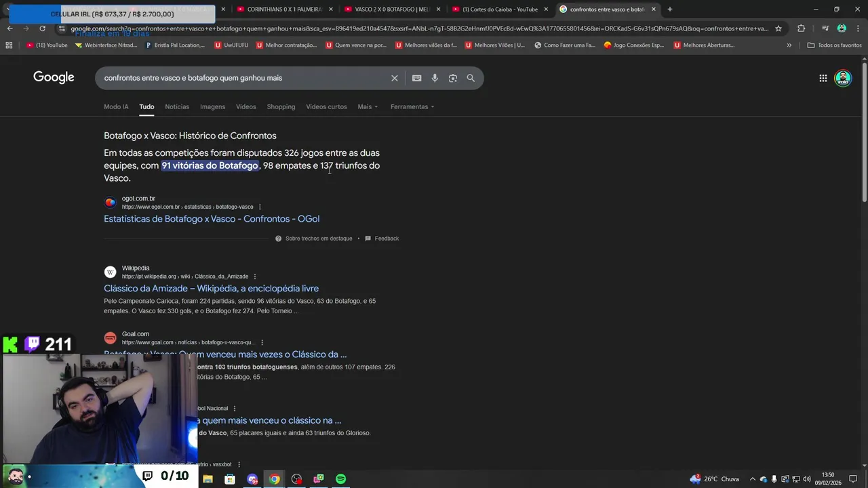
Task: Submit search with magnifying glass icon
Action: [471, 78]
